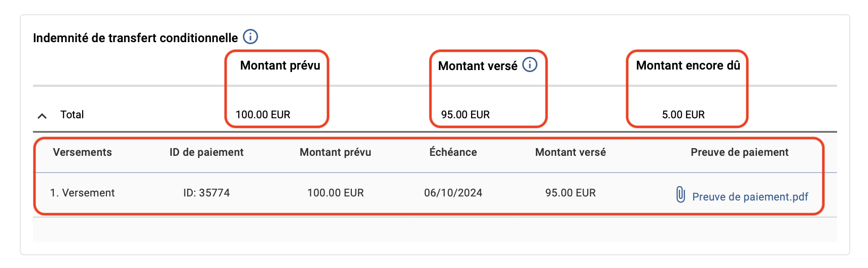Click Montant versé header in installments table
The height and width of the screenshot is (268, 868).
click(570, 152)
